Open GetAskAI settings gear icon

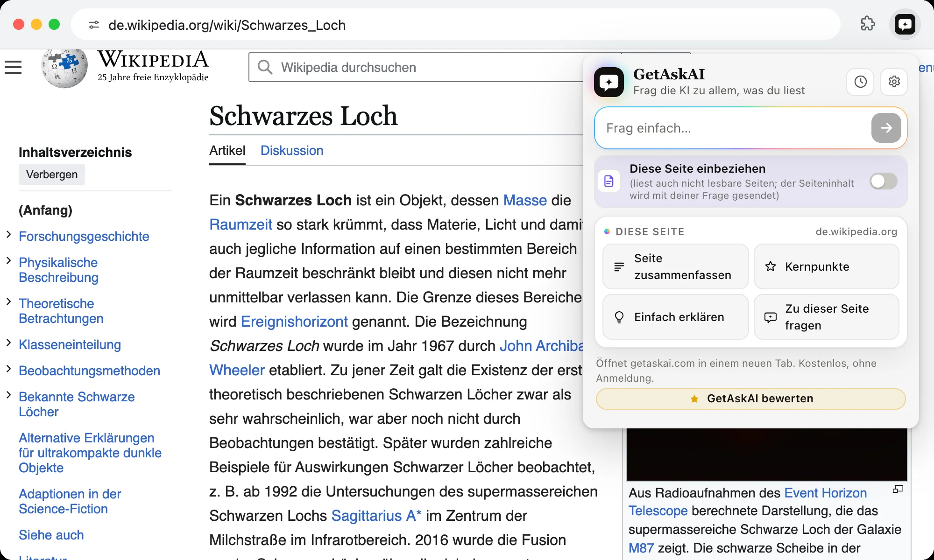[894, 82]
